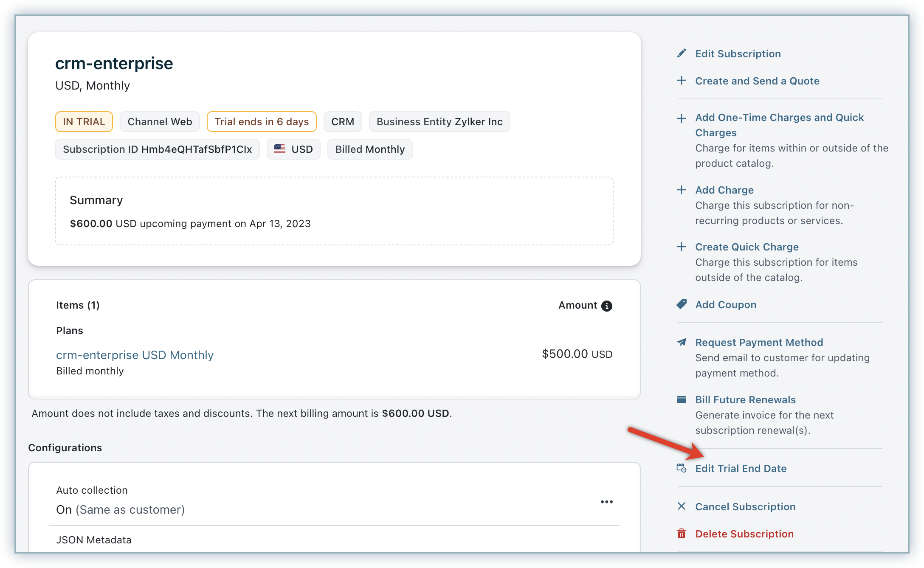Open crm-enterprise USD Monthly plan link
The height and width of the screenshot is (568, 924).
tap(135, 355)
